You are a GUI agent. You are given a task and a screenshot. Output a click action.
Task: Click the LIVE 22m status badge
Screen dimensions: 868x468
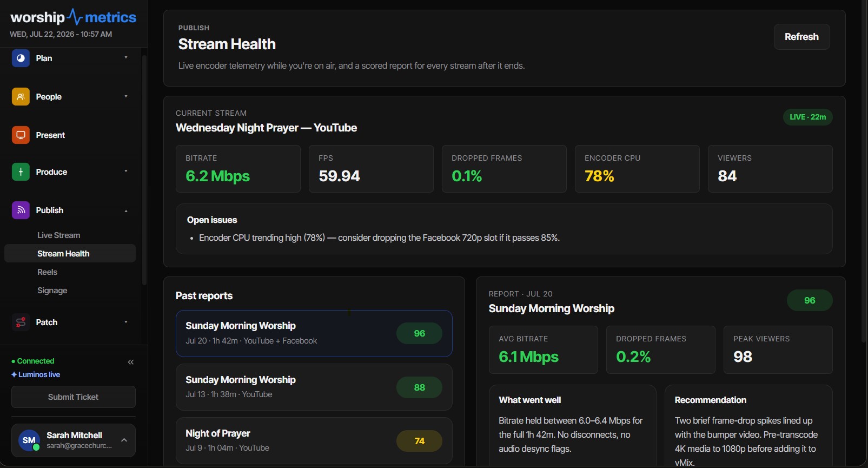(808, 117)
